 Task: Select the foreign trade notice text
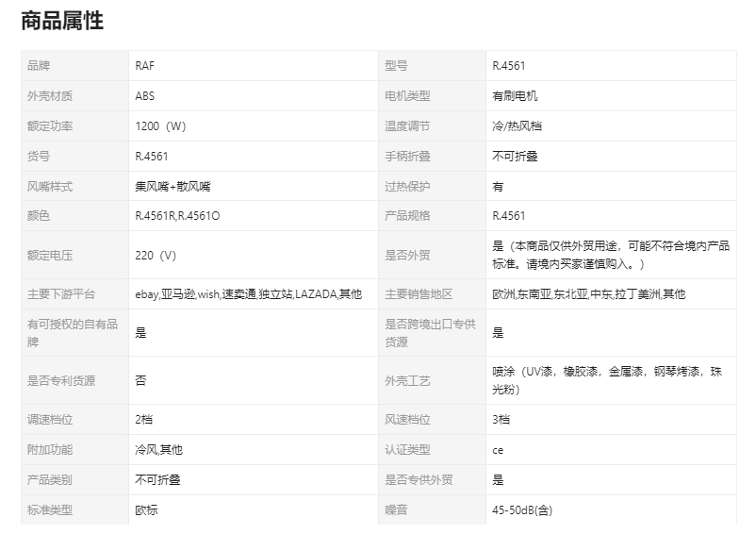[x=611, y=255]
